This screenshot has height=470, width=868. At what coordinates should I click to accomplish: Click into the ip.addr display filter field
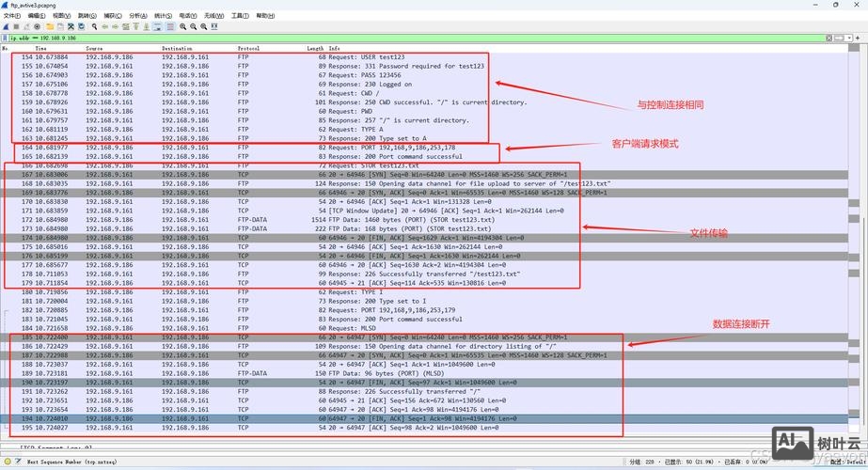pyautogui.click(x=376, y=39)
